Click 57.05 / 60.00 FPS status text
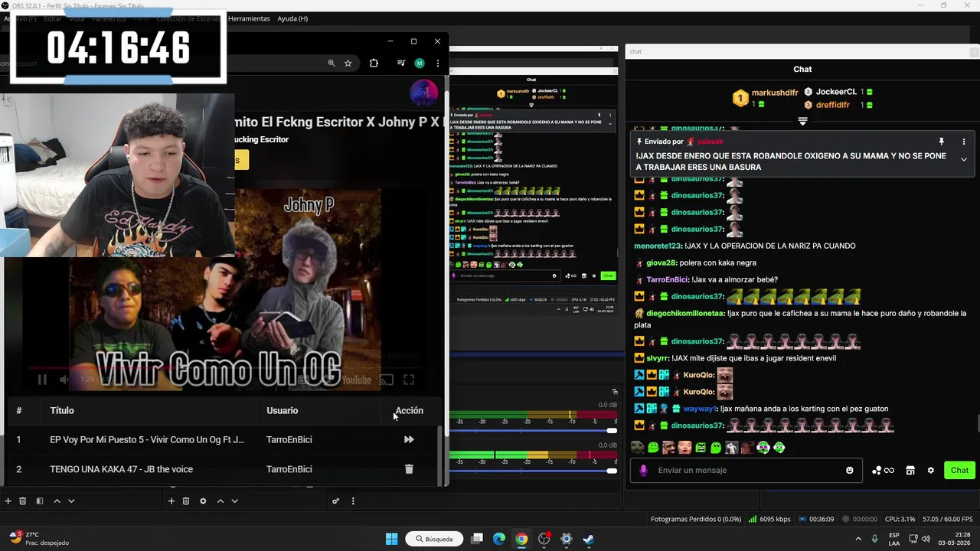This screenshot has width=980, height=551. tap(947, 519)
